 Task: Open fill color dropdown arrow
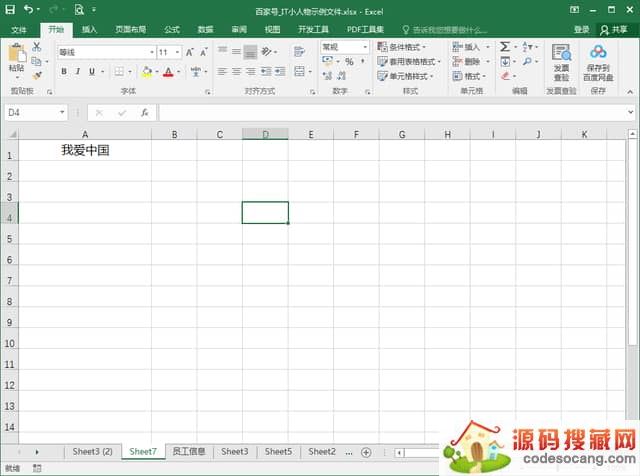click(x=157, y=72)
